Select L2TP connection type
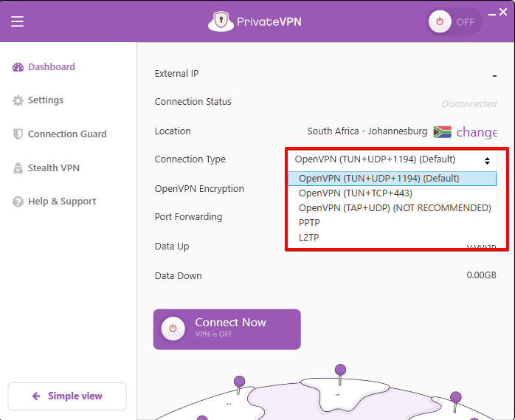Viewport: 515px width, 420px height. click(x=308, y=237)
